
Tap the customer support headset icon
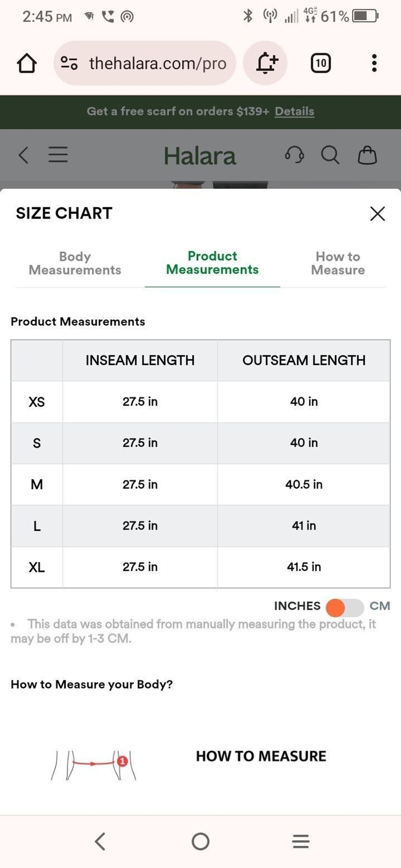point(295,155)
